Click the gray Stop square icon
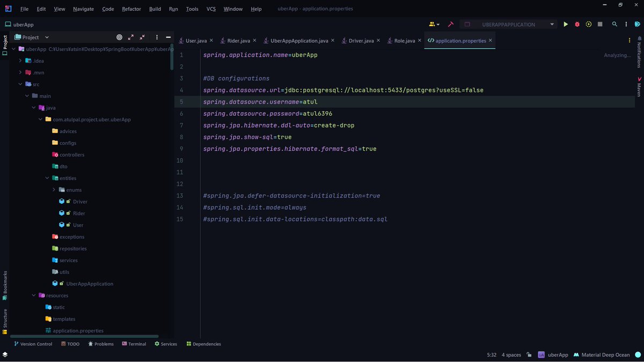The height and width of the screenshot is (362, 644). click(600, 24)
